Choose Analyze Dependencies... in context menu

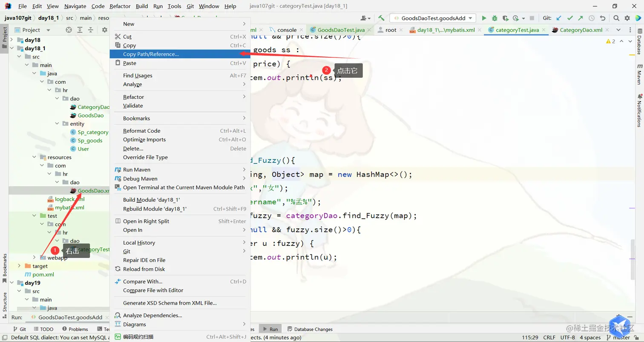click(180, 315)
